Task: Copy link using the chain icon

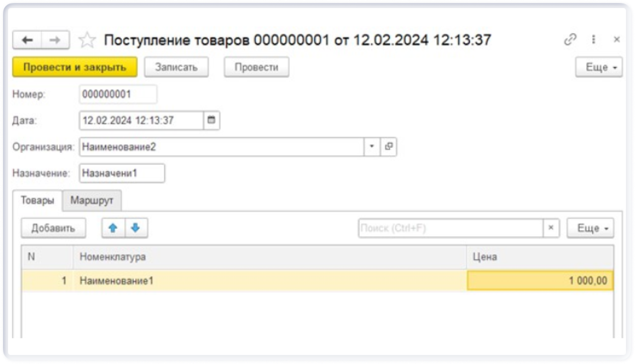Action: [570, 40]
